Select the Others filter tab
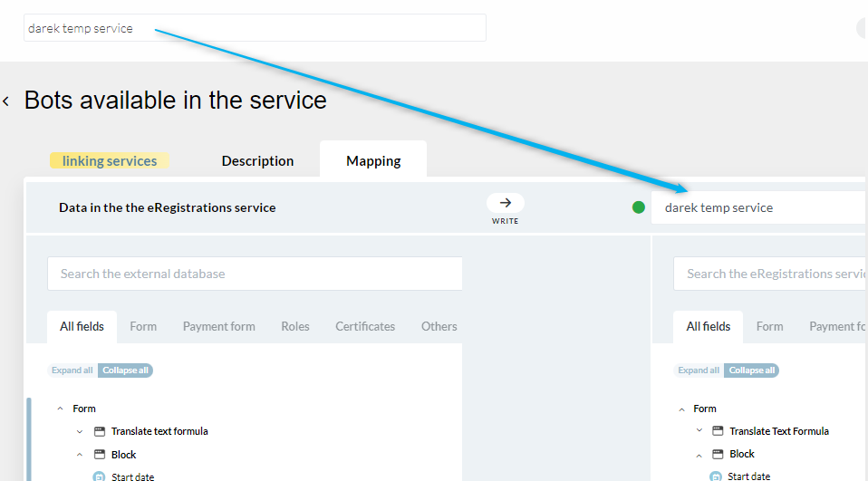 439,327
